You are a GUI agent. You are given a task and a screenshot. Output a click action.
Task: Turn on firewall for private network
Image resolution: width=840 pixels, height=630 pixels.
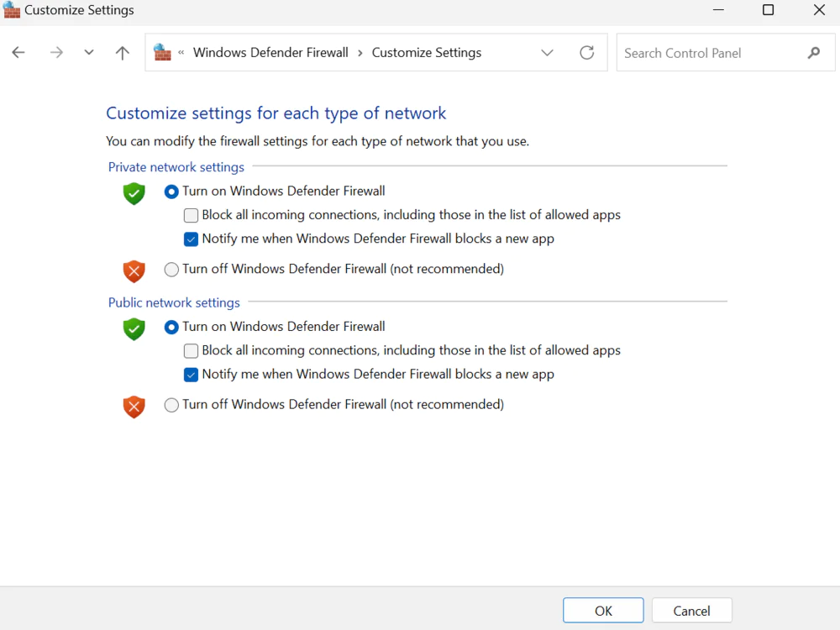click(x=171, y=192)
